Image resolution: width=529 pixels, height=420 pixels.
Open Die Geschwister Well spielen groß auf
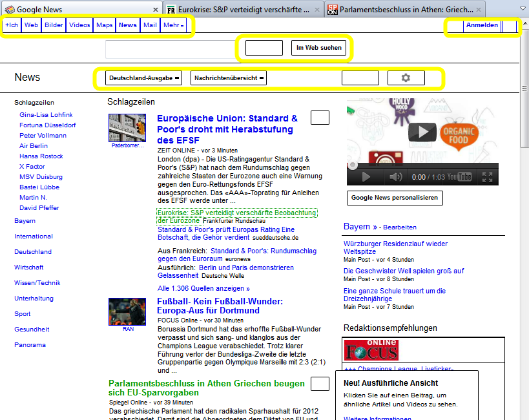click(404, 271)
